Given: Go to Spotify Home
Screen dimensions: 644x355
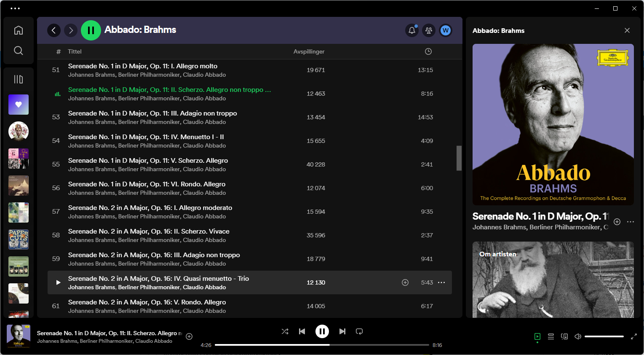Looking at the screenshot, I should pyautogui.click(x=19, y=30).
